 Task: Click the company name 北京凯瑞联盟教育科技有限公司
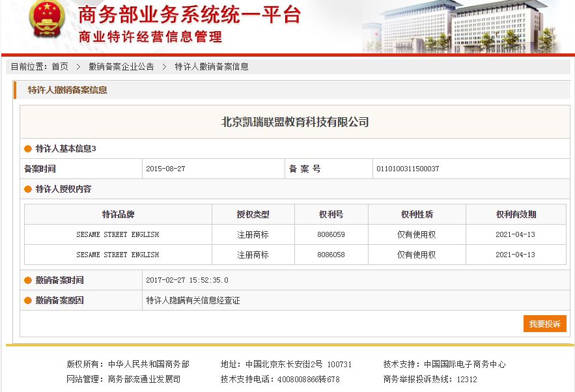[295, 122]
